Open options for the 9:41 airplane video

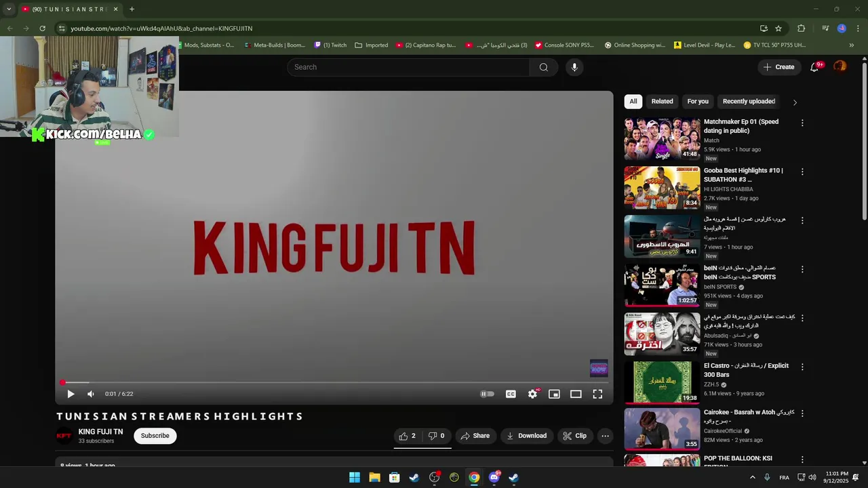coord(802,221)
